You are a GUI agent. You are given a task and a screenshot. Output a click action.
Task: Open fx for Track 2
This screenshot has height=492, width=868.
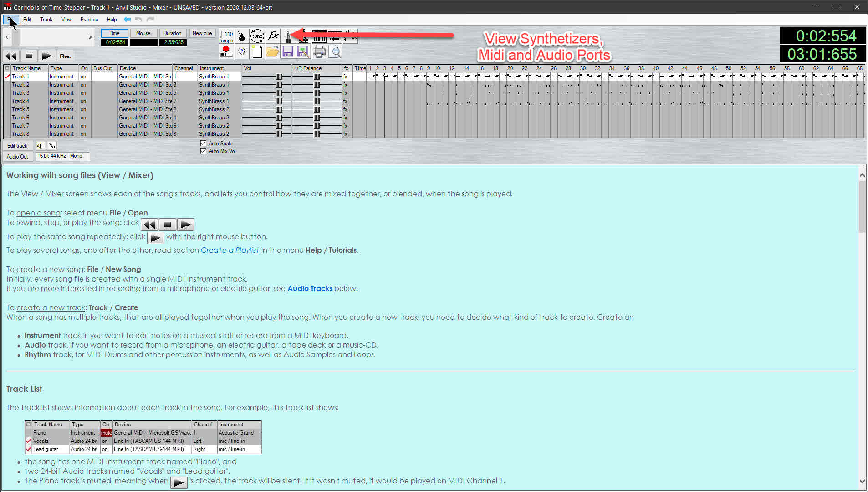click(x=346, y=85)
